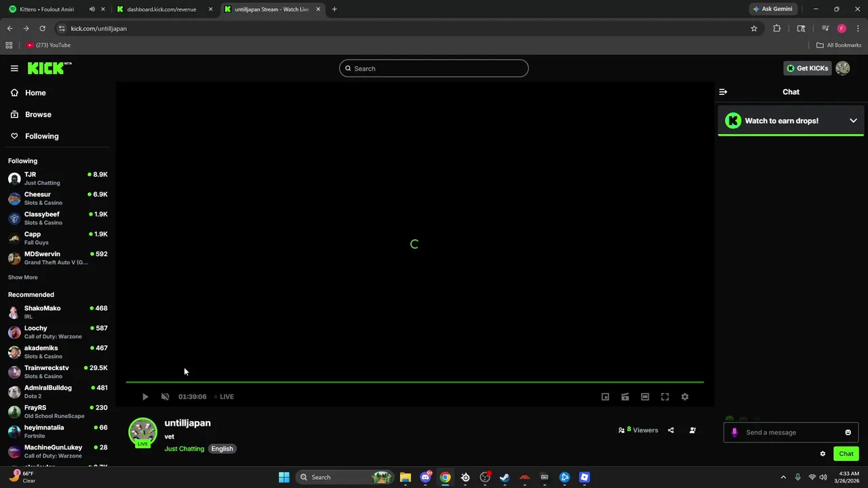Mute the Kittens tab audio icon
Viewport: 868px width, 488px height.
coord(92,9)
